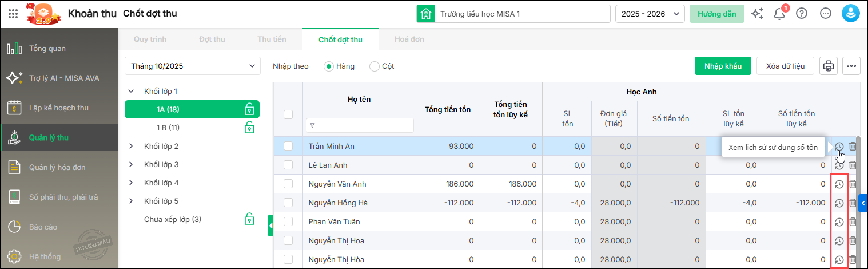Open the app launcher grid icon

coord(13,14)
